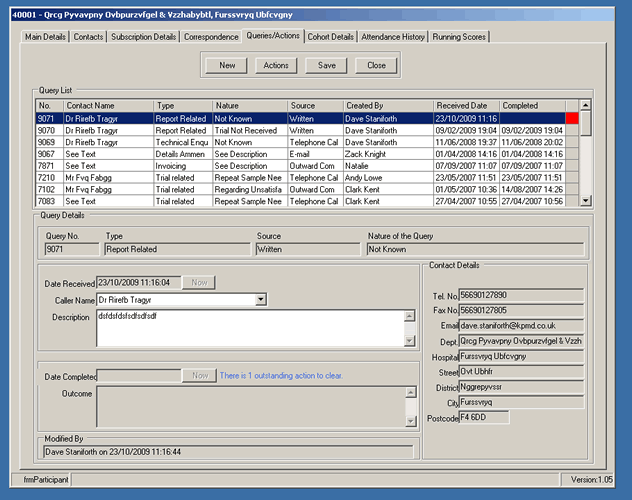This screenshot has width=632, height=500.
Task: Select query row 9069
Action: pos(307,142)
